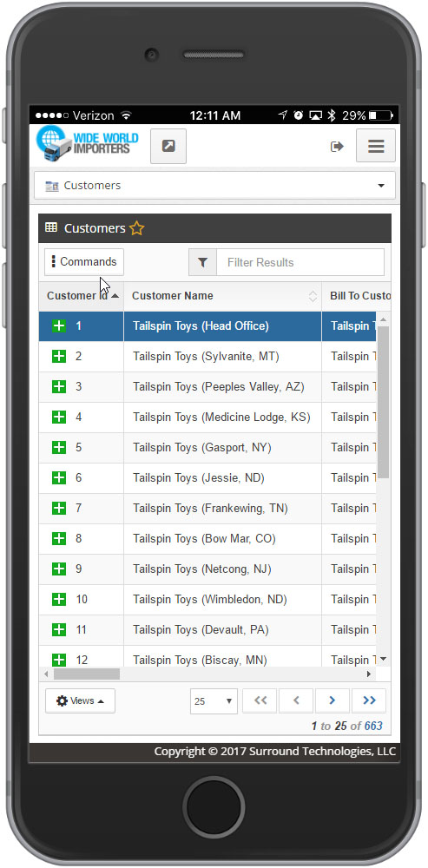Screen dimensions: 428x868
Task: Favorite Customers with the star icon
Action: (x=137, y=228)
